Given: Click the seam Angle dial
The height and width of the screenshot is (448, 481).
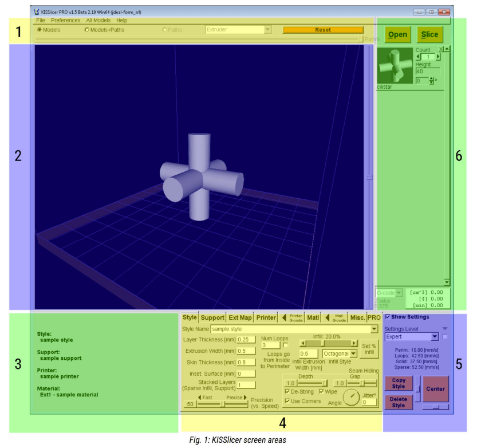Looking at the screenshot, I should point(350,397).
